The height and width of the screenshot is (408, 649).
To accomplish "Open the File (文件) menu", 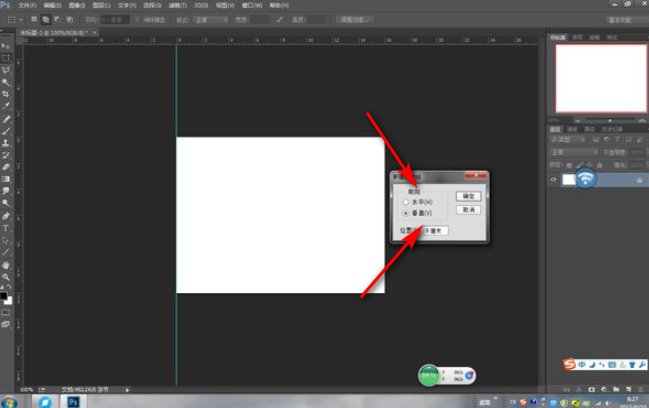I will click(x=27, y=5).
